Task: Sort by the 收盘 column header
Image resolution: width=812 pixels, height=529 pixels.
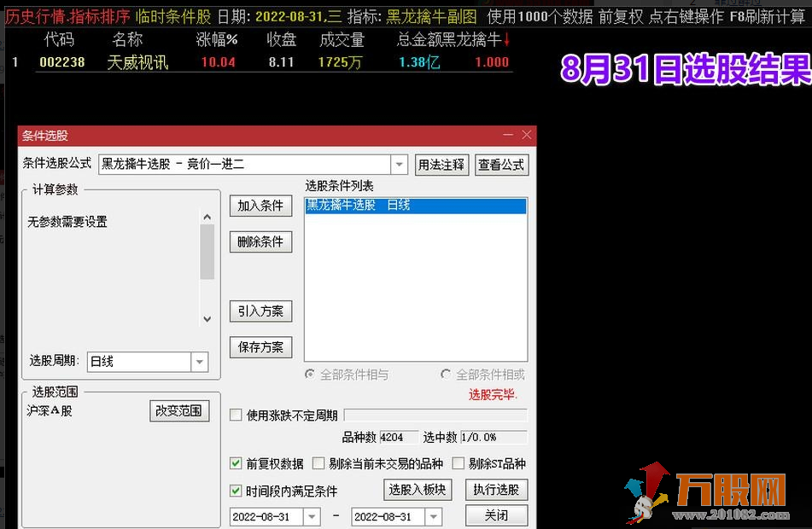Action: 281,39
